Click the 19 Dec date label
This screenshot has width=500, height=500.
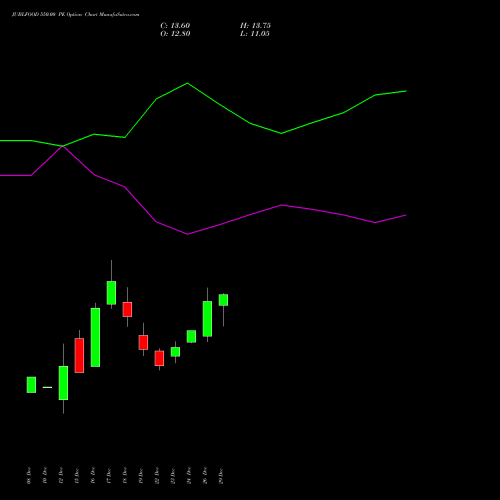[141, 476]
